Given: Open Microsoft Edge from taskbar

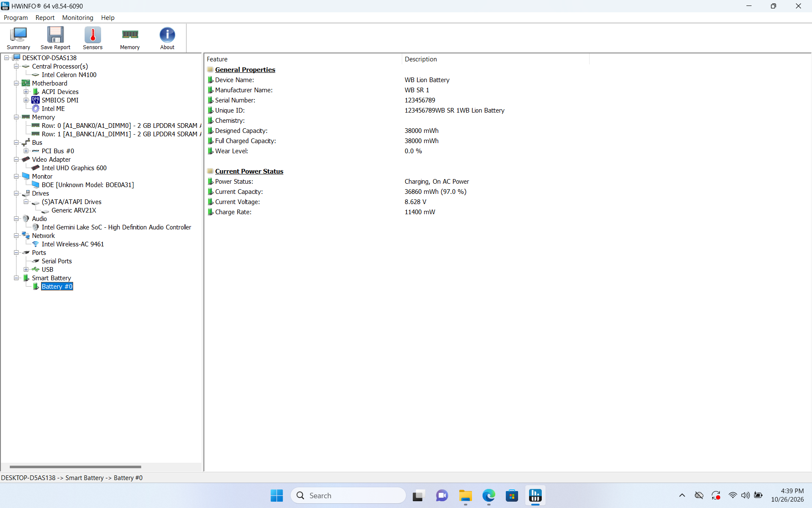Looking at the screenshot, I should click(488, 496).
